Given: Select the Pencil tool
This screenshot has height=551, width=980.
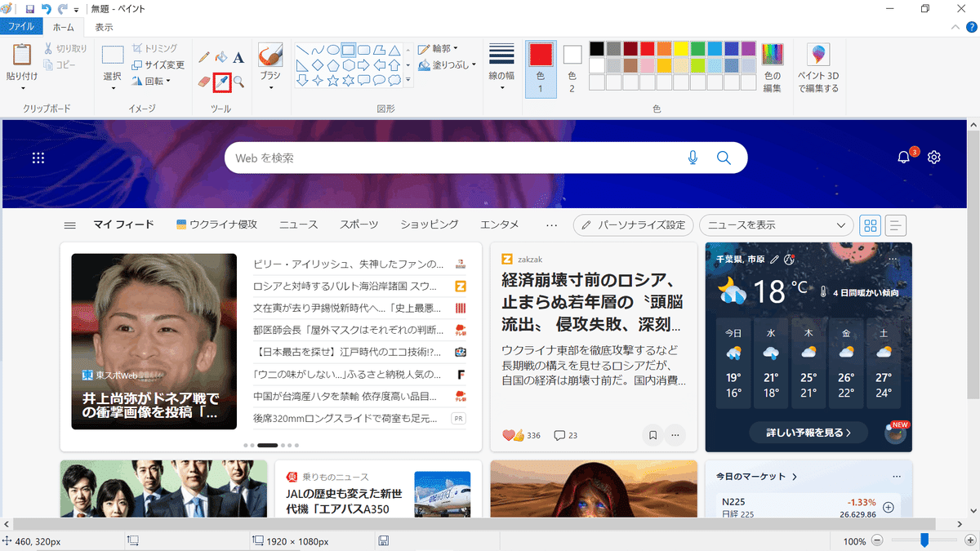Looking at the screenshot, I should pyautogui.click(x=204, y=57).
